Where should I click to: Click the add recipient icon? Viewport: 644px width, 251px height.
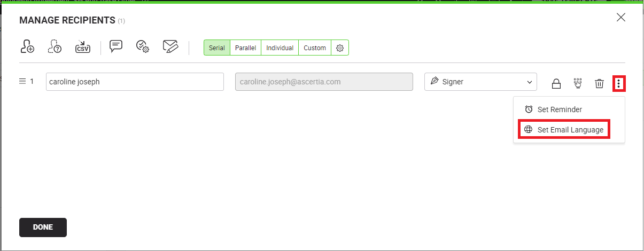click(27, 47)
